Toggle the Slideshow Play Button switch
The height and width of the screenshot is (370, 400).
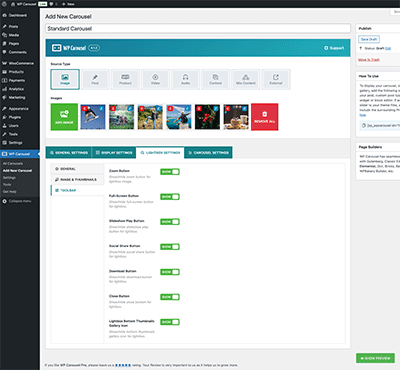(170, 222)
